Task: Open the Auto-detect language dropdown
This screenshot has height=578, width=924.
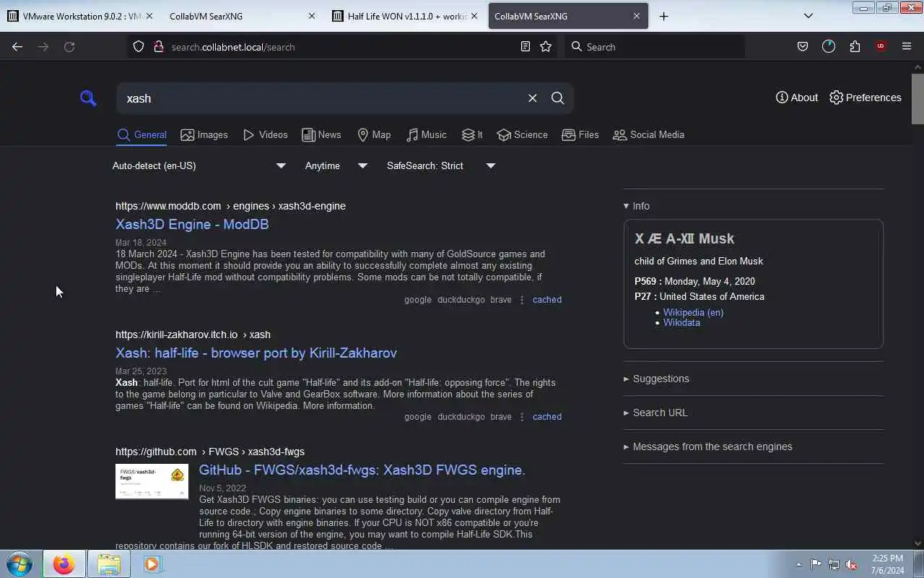Action: coord(199,165)
